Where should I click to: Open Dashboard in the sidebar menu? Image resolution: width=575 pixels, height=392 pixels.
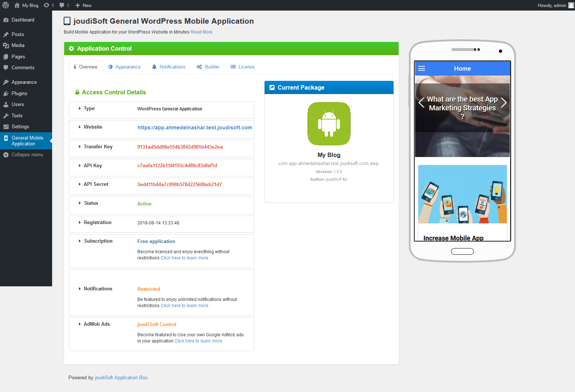click(x=26, y=20)
